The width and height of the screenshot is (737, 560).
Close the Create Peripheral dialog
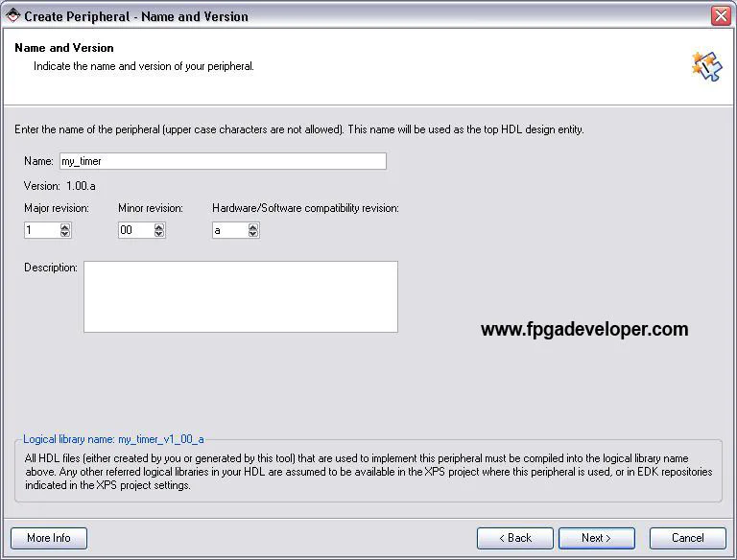coord(721,16)
